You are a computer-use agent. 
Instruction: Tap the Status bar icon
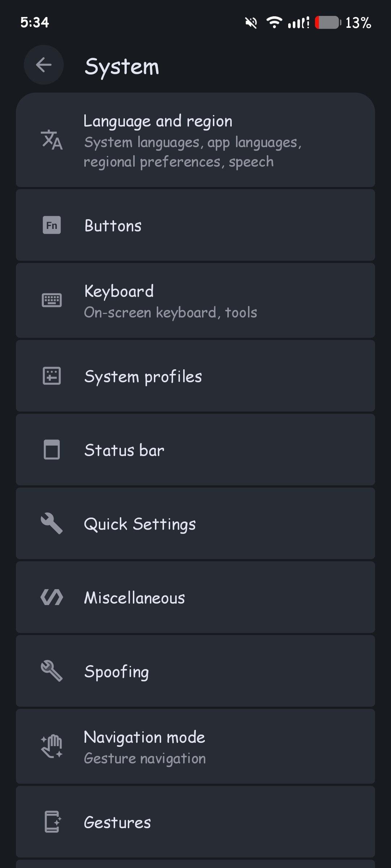(52, 450)
